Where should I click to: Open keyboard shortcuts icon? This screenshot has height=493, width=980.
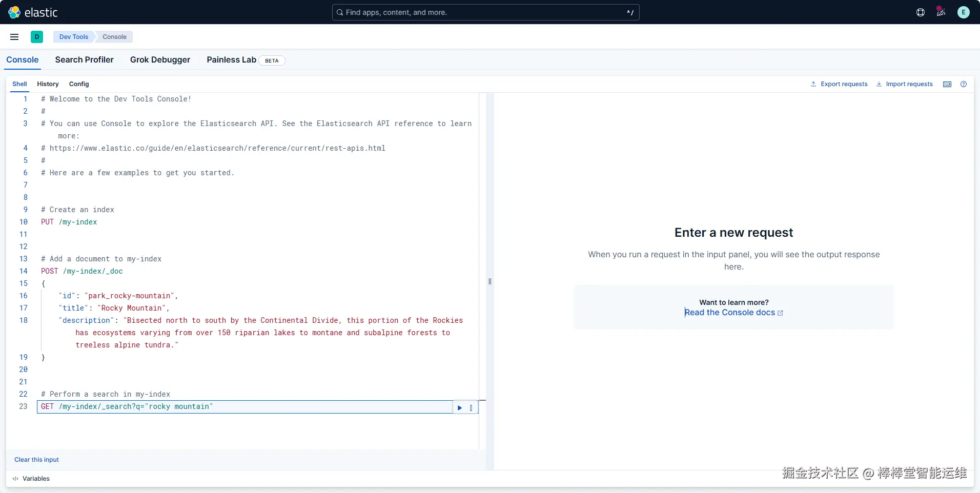947,84
